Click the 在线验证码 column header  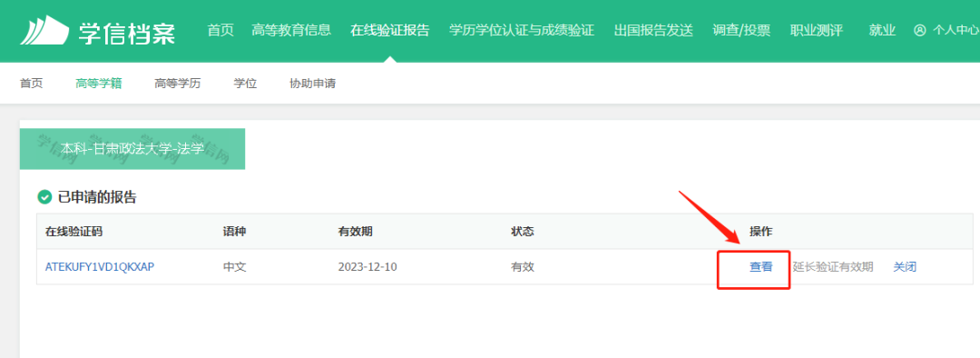point(73,232)
